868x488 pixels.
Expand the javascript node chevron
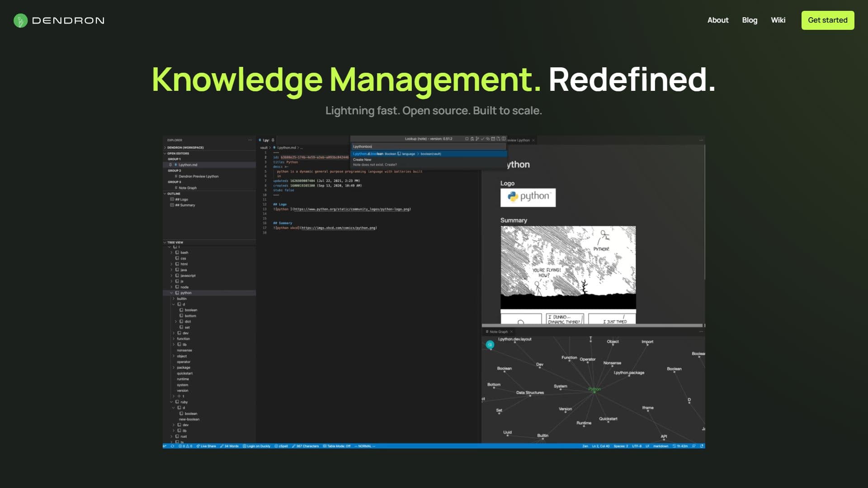171,276
